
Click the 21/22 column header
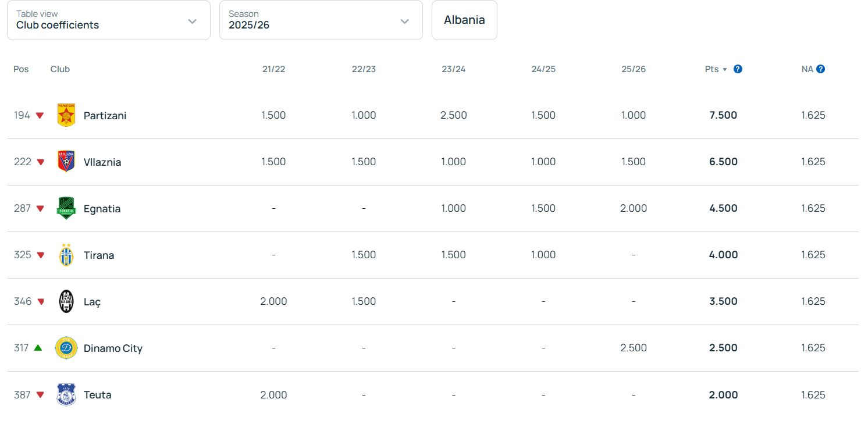[x=273, y=69]
